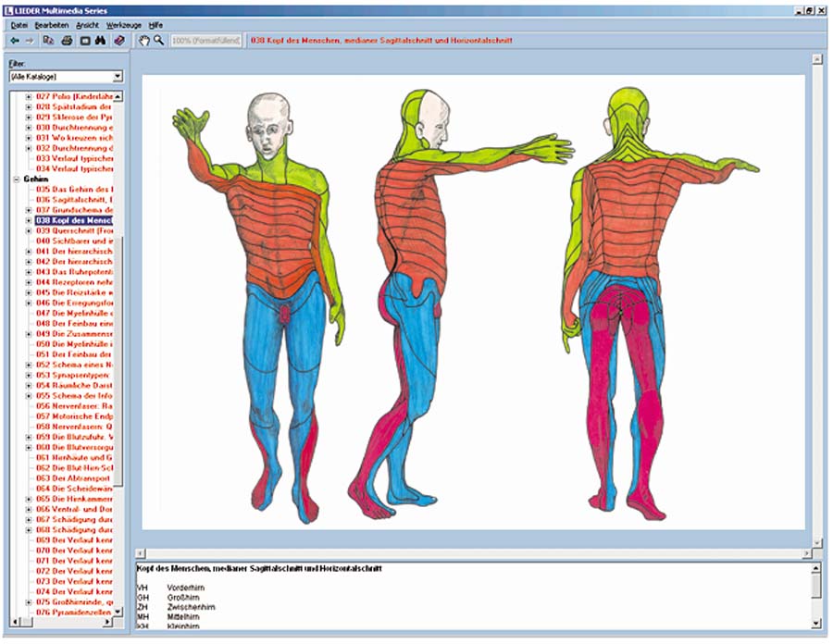This screenshot has height=644, width=833.
Task: Expand tree item 027 Polio
Action: [x=29, y=96]
